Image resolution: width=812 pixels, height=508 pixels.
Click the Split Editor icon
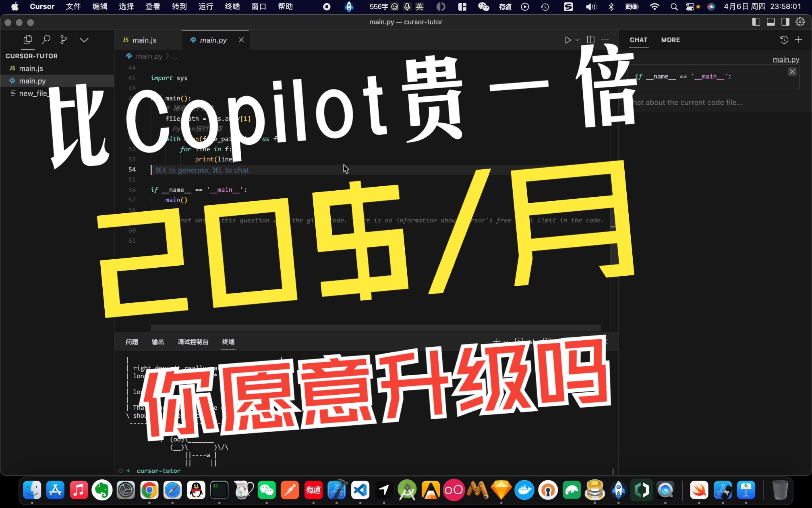coord(590,40)
